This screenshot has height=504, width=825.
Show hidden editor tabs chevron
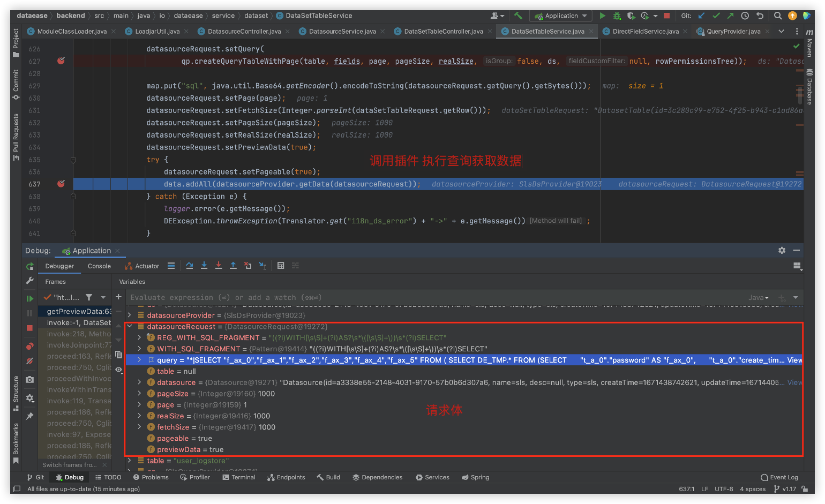coord(781,31)
